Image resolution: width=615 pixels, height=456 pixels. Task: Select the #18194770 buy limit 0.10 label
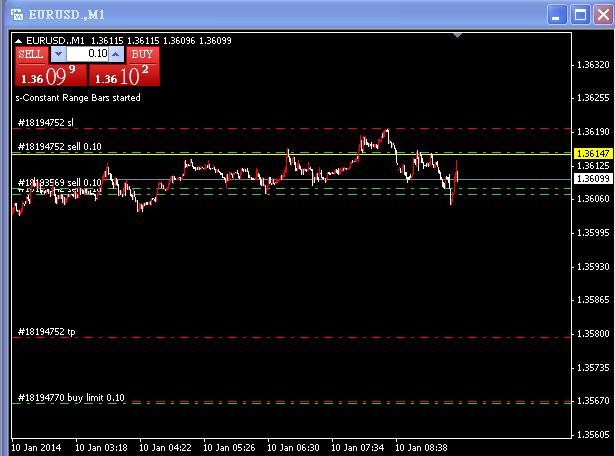(71, 398)
